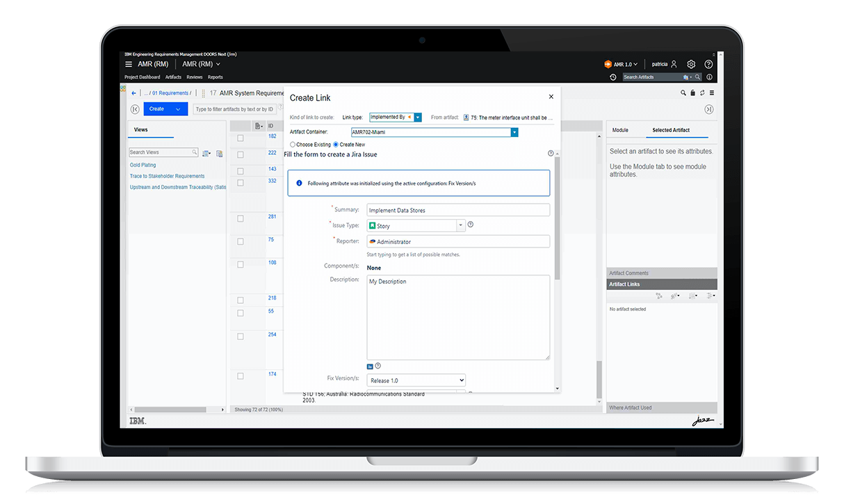Click the module refresh icon
This screenshot has height=504, width=844.
[702, 93]
